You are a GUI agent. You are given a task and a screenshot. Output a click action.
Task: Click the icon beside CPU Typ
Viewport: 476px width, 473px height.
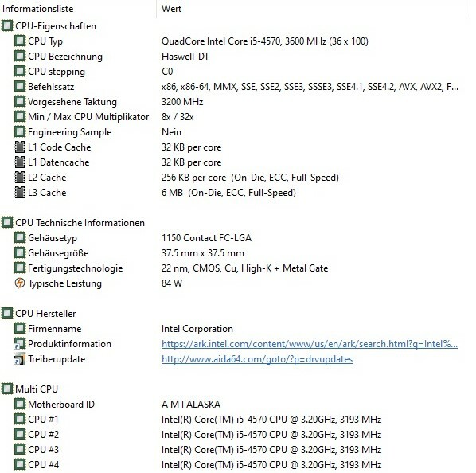pos(20,41)
